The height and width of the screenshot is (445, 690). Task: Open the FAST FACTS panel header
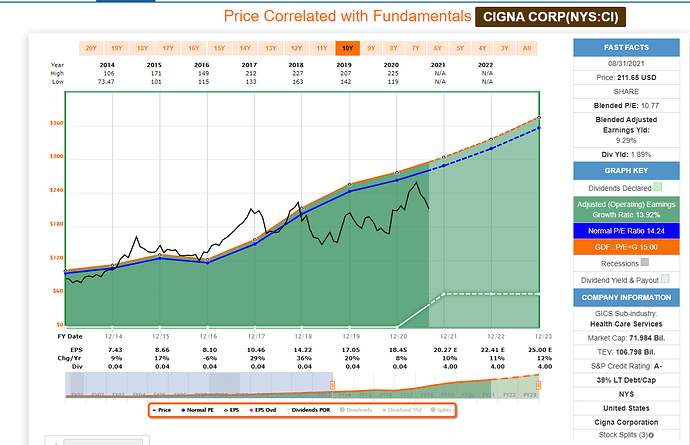(x=626, y=48)
